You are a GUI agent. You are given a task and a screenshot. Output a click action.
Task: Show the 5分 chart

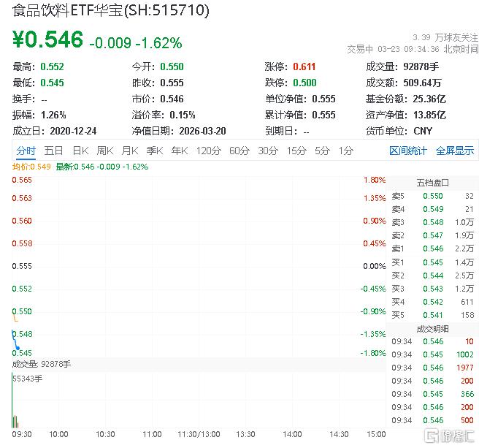[x=322, y=151]
